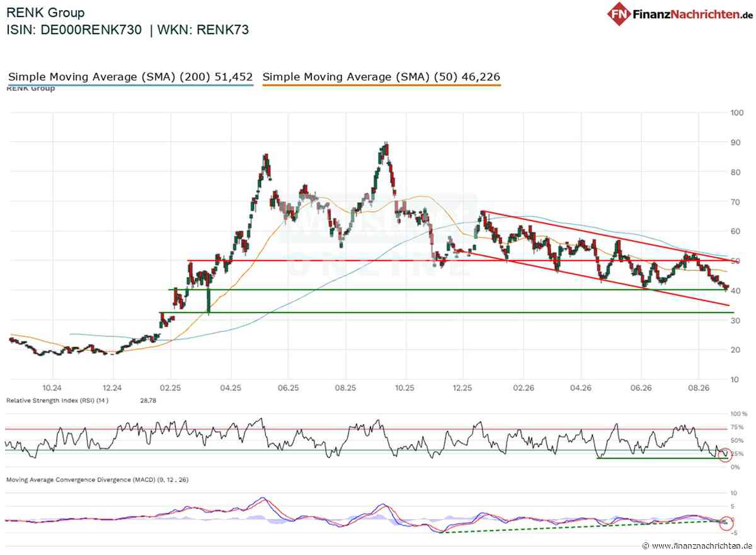The height and width of the screenshot is (555, 756).
Task: Toggle the SMA (50) 46,226 legend
Action: click(x=381, y=77)
